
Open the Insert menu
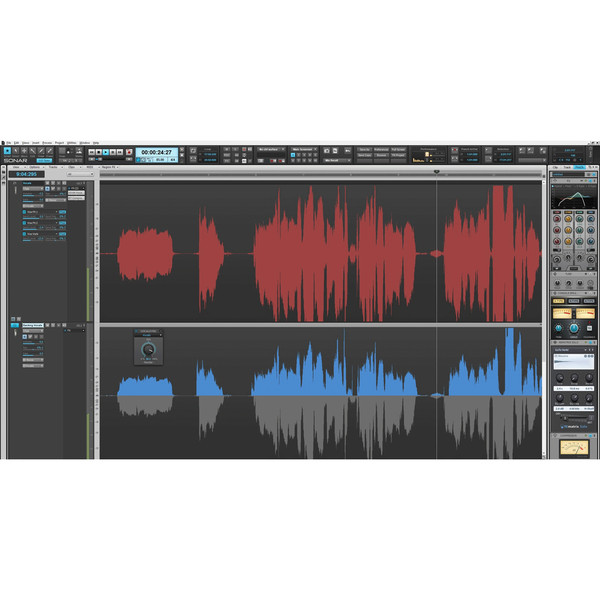tap(36, 143)
